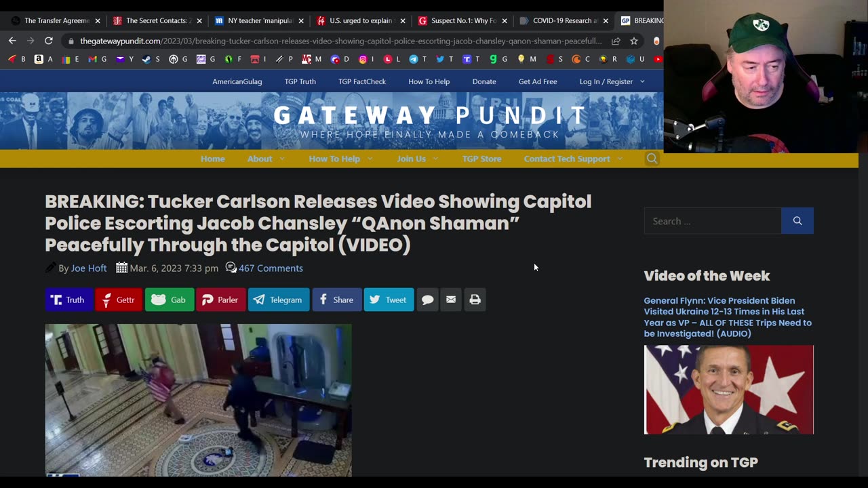
Task: Bookmark this page with the star icon
Action: pyautogui.click(x=634, y=41)
